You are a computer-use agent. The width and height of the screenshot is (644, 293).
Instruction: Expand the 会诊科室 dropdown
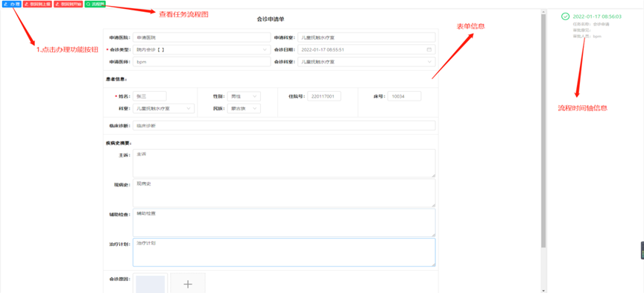click(367, 62)
